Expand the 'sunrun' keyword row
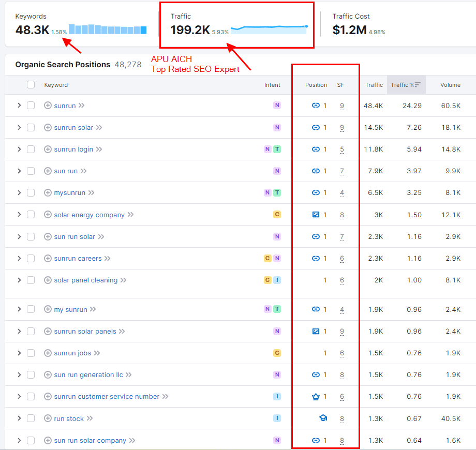The height and width of the screenshot is (450, 476). pyautogui.click(x=19, y=106)
